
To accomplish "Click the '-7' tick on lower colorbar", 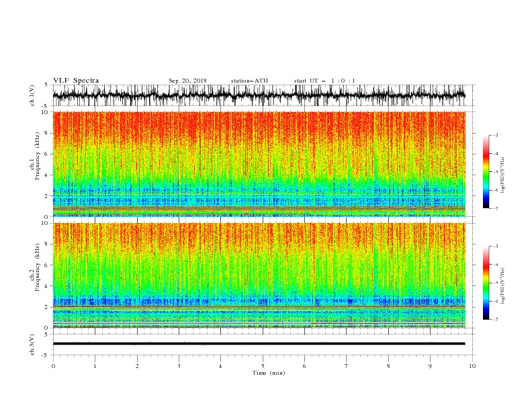I will [495, 320].
